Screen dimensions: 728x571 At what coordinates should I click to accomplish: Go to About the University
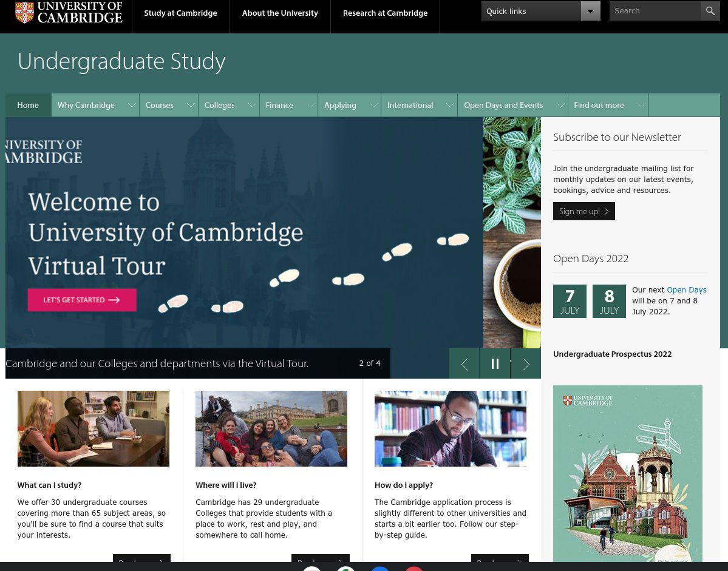coord(280,13)
